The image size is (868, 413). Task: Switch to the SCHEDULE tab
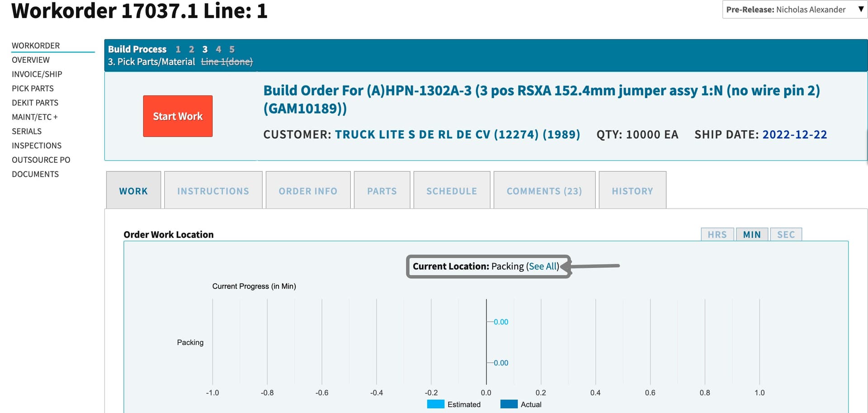(x=452, y=190)
